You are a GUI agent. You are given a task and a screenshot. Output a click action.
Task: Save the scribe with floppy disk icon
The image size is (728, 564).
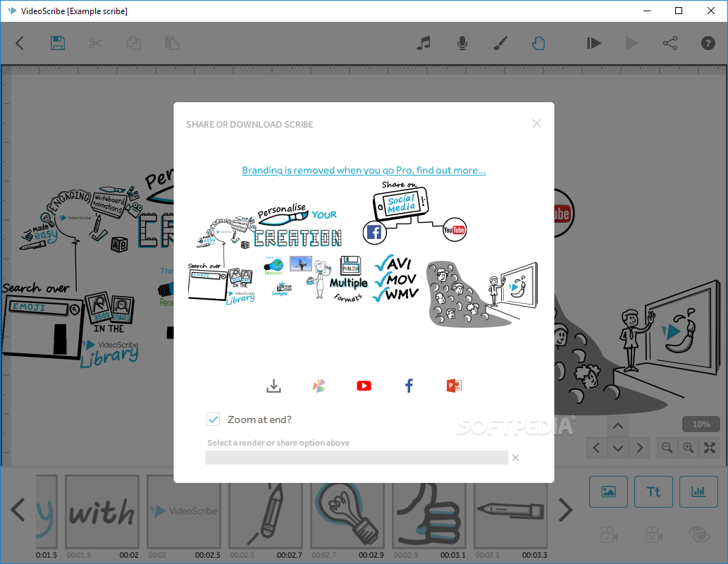tap(58, 43)
